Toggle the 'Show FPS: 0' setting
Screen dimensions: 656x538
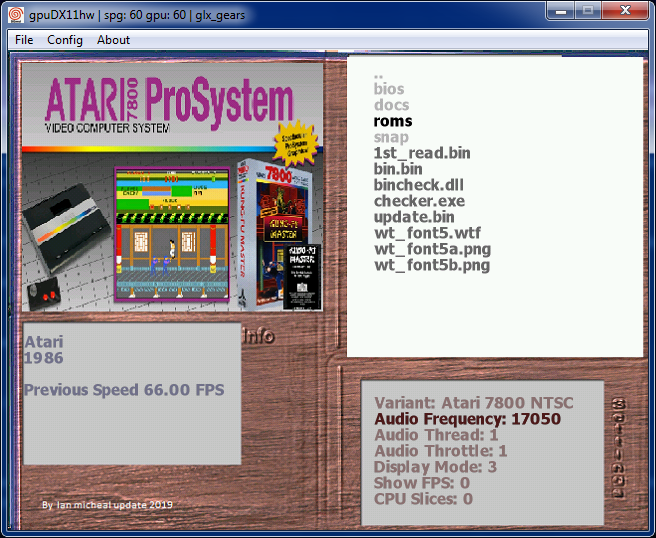point(422,483)
